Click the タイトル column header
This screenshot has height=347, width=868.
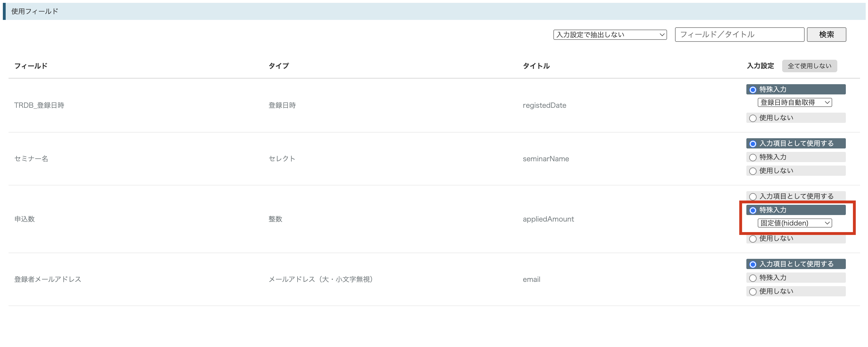536,66
